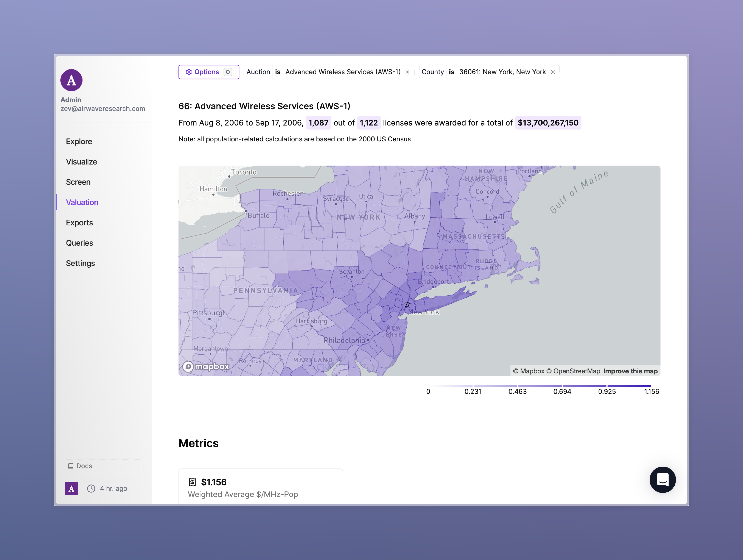Remove the Auction filter chip
This screenshot has height=560, width=743.
407,72
